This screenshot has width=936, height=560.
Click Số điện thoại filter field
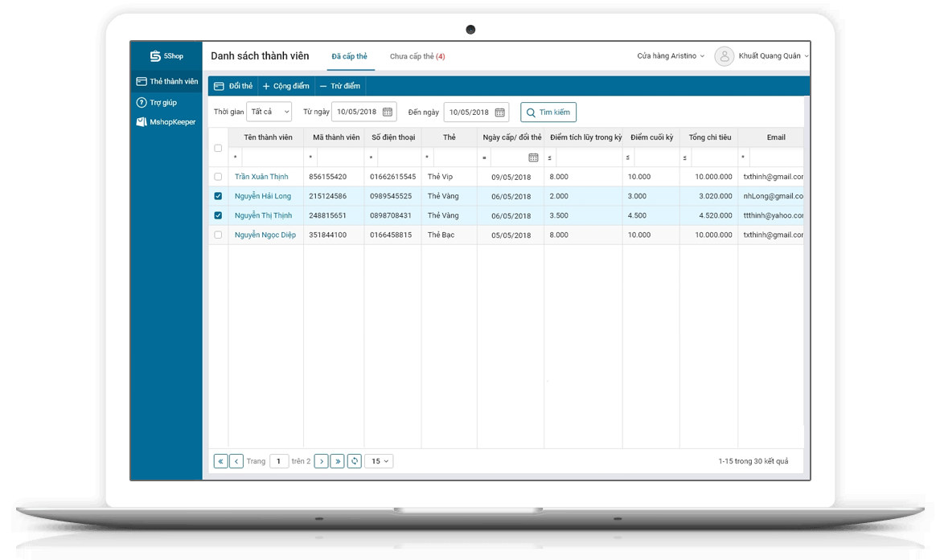(400, 157)
